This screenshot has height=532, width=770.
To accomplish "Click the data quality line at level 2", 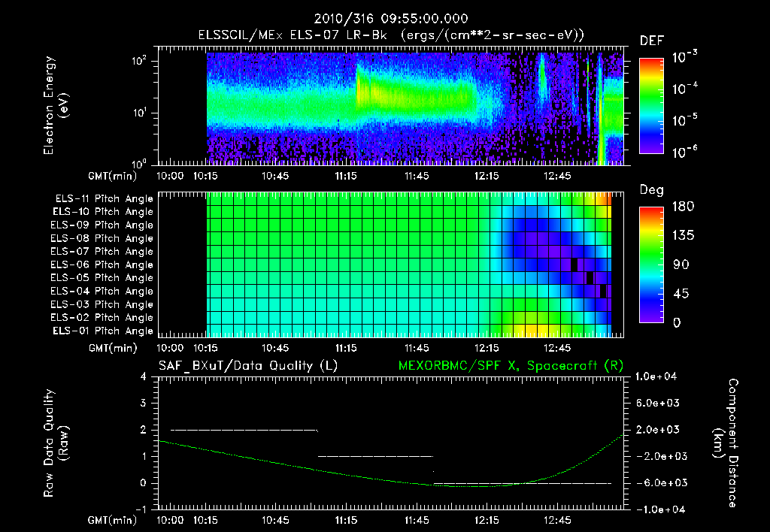I will point(244,431).
